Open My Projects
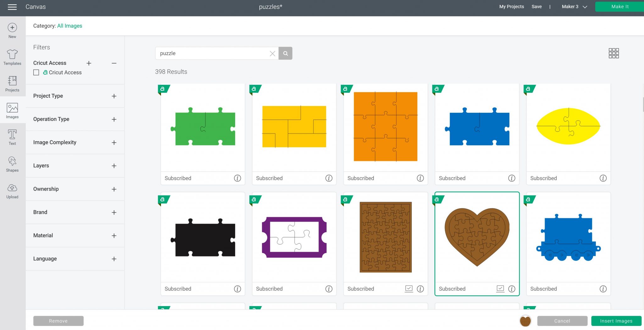Image resolution: width=644 pixels, height=330 pixels. 511,7
